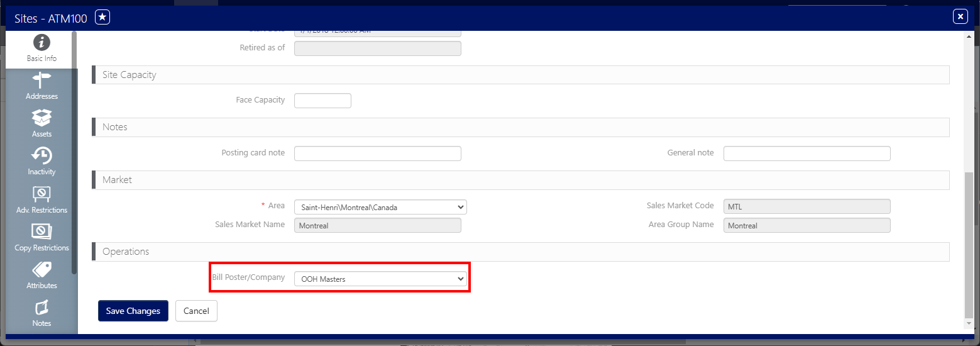This screenshot has height=346, width=980.
Task: Click the scrollbar's down arrow
Action: pyautogui.click(x=968, y=323)
